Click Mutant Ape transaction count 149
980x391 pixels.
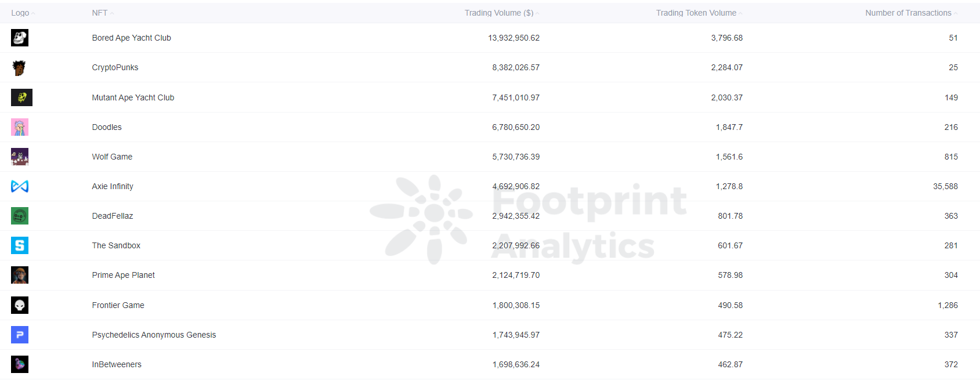[x=952, y=97]
